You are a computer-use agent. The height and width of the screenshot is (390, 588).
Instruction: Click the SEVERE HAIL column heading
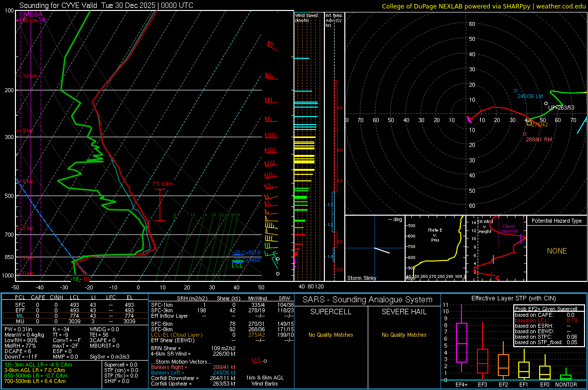(x=404, y=312)
